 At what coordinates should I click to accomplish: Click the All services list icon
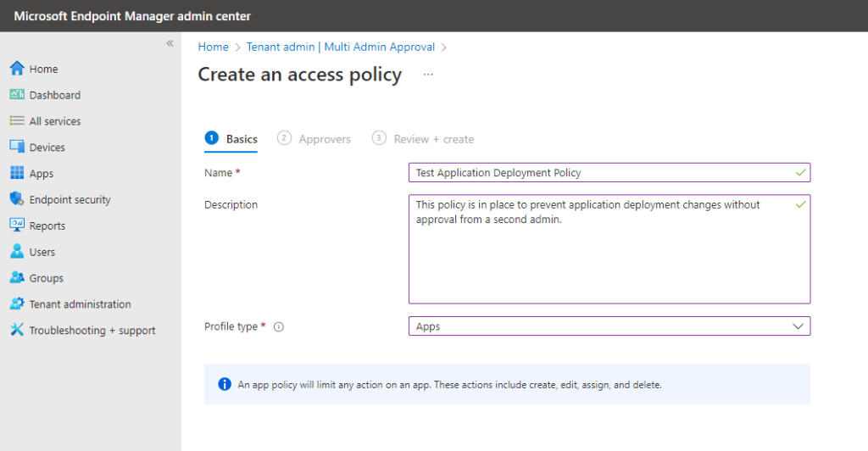point(16,121)
